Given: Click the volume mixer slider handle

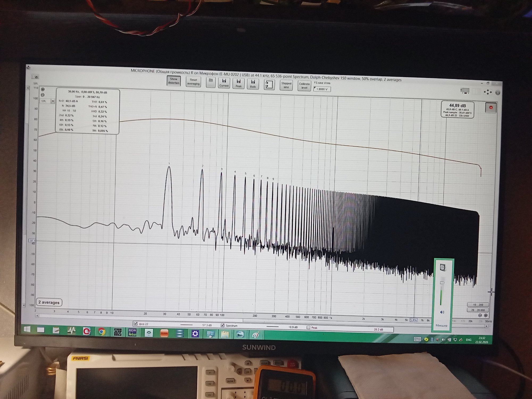Looking at the screenshot, I should click(x=442, y=282).
